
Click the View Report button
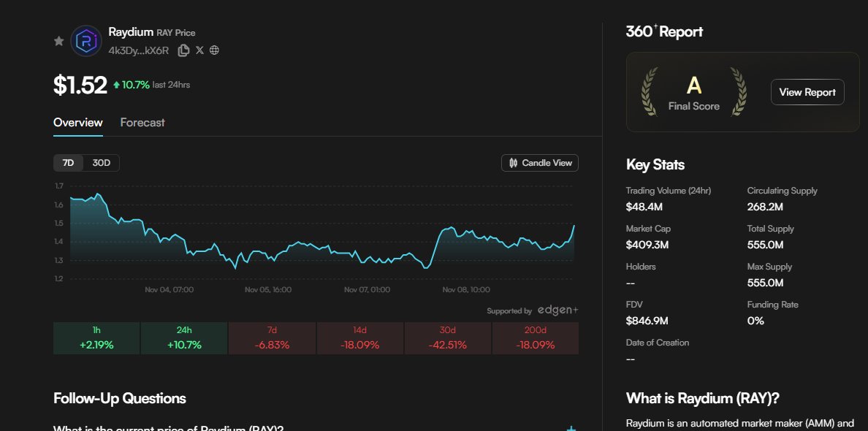point(807,92)
